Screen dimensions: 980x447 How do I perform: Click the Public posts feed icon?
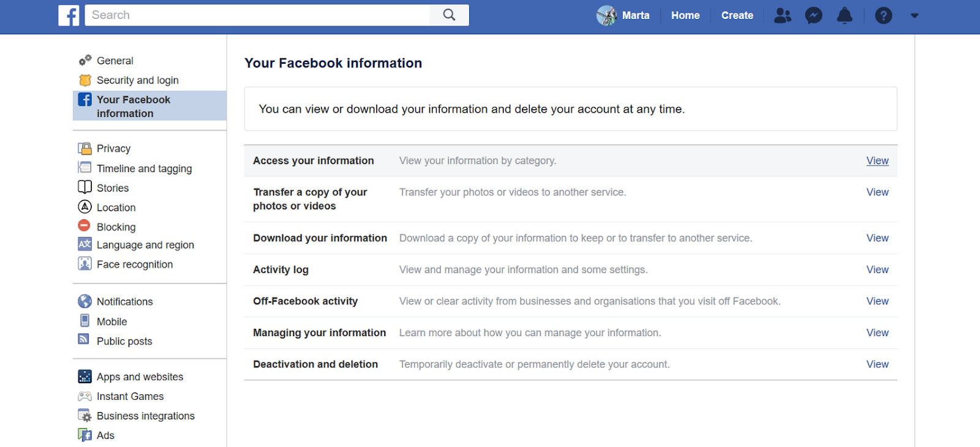[84, 339]
